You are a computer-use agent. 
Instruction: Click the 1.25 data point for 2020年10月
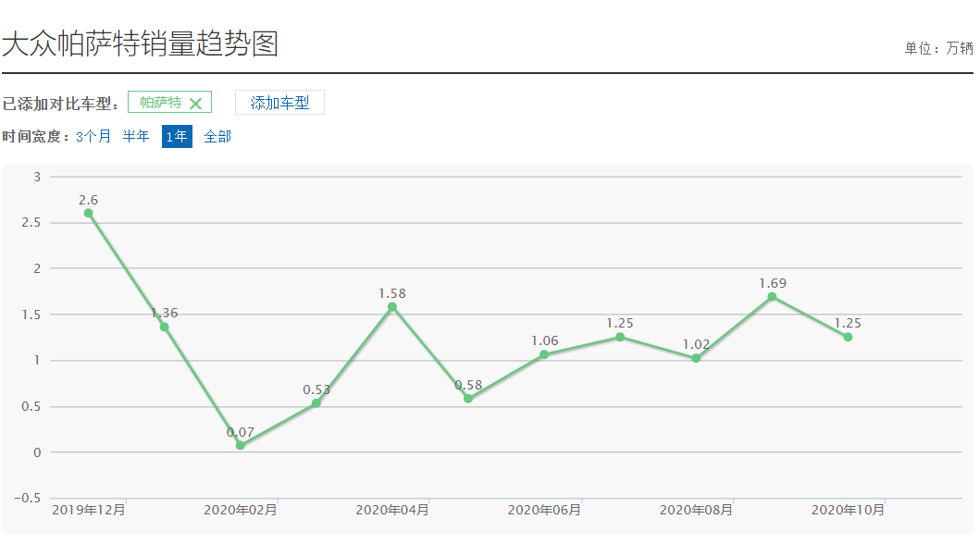(x=848, y=337)
